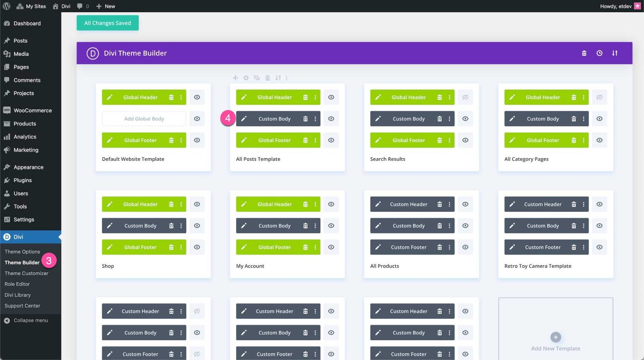Open portability options in the Theme Builder header
The height and width of the screenshot is (360, 644).
(615, 53)
